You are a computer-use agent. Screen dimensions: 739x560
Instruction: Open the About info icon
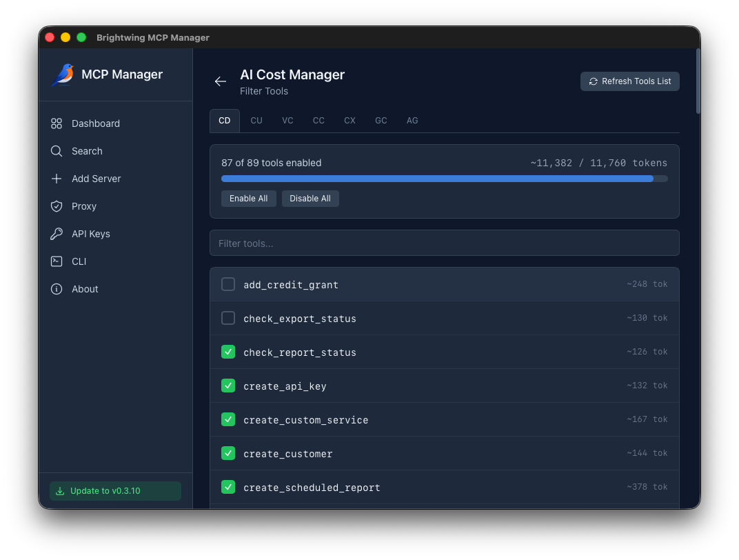click(56, 289)
